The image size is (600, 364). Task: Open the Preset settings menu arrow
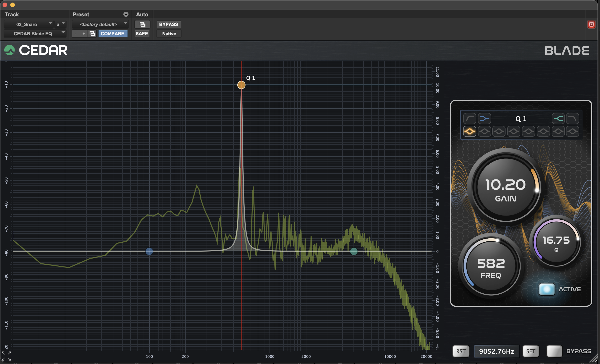click(x=126, y=14)
